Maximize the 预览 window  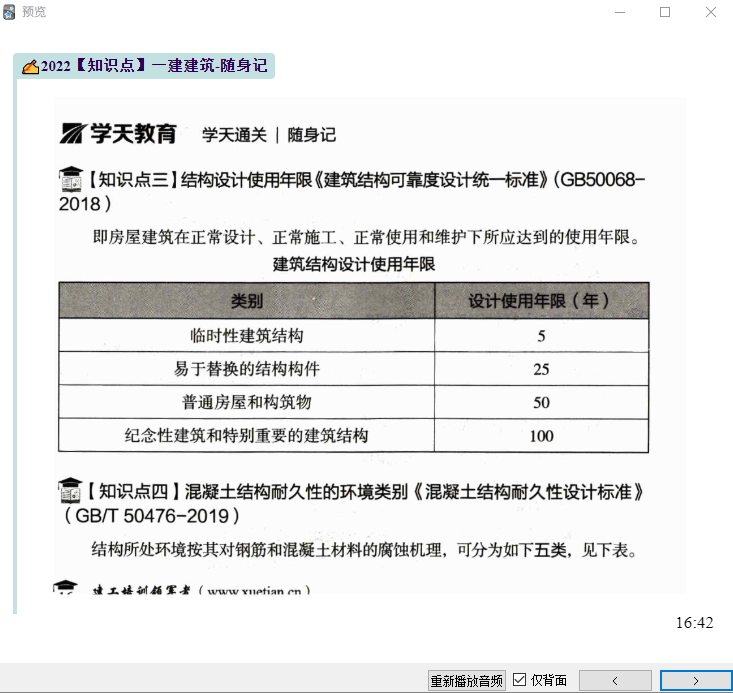click(665, 12)
